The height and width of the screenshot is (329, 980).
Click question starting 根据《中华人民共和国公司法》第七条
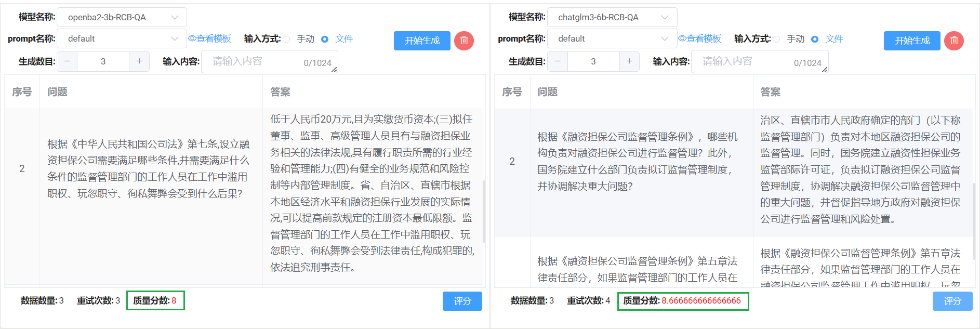click(149, 169)
